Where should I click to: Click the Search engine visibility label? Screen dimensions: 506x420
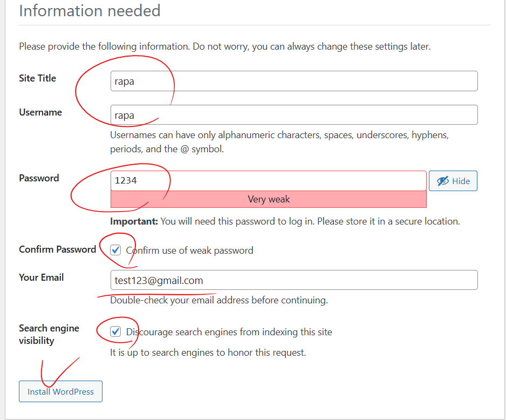(x=49, y=335)
